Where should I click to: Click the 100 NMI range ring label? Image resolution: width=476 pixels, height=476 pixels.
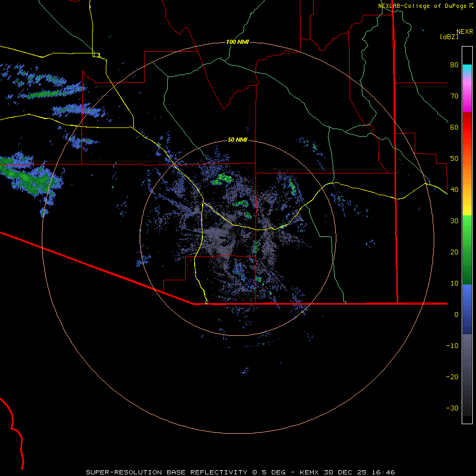(x=237, y=42)
